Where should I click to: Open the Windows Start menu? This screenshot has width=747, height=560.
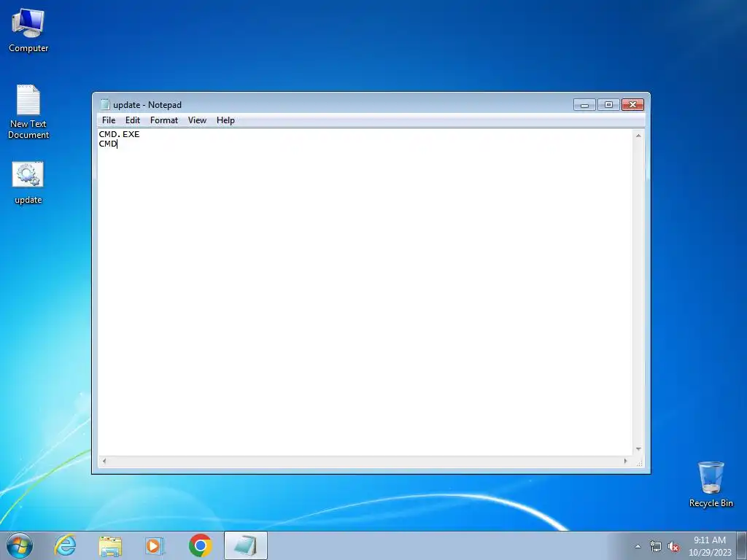coord(20,545)
